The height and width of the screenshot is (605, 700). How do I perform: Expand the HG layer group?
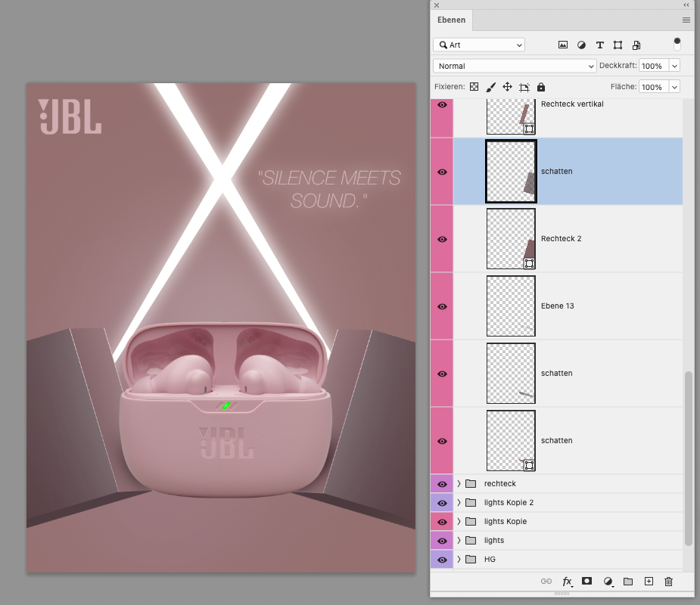[459, 560]
